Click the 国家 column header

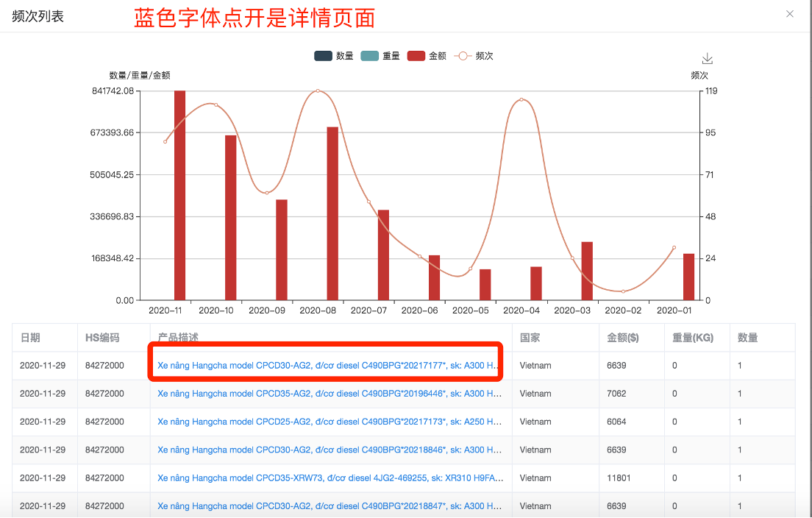click(530, 338)
